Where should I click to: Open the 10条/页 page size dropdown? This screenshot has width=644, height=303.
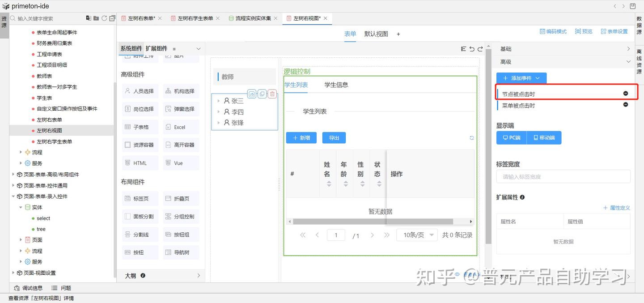tap(416, 235)
